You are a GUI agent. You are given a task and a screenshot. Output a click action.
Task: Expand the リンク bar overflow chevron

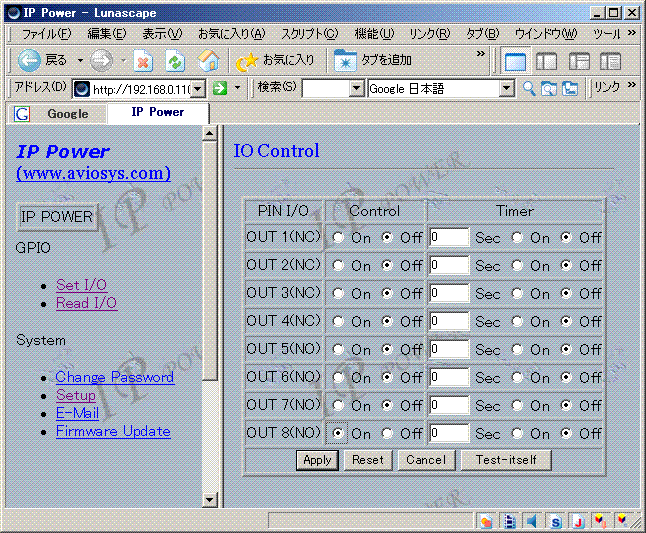632,85
